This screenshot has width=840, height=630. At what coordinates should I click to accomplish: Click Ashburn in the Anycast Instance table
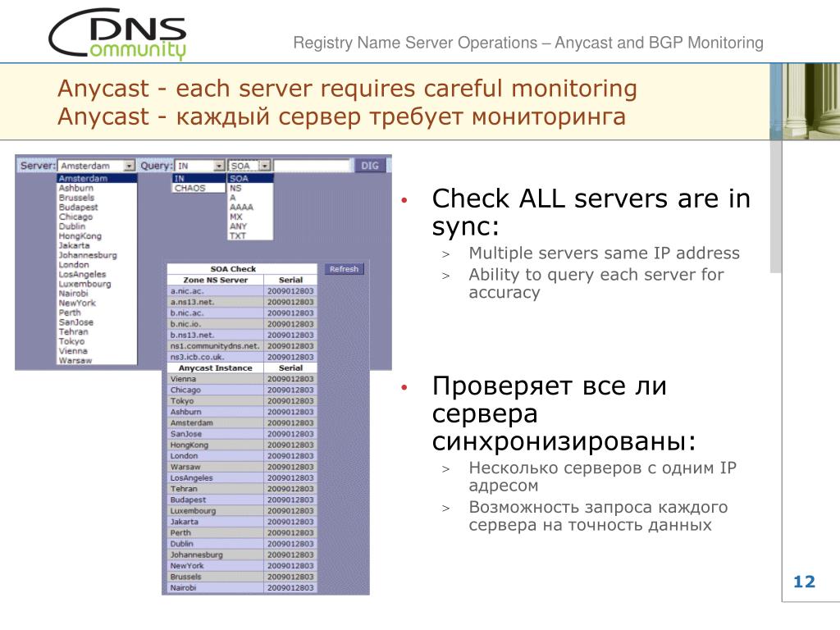pos(216,412)
